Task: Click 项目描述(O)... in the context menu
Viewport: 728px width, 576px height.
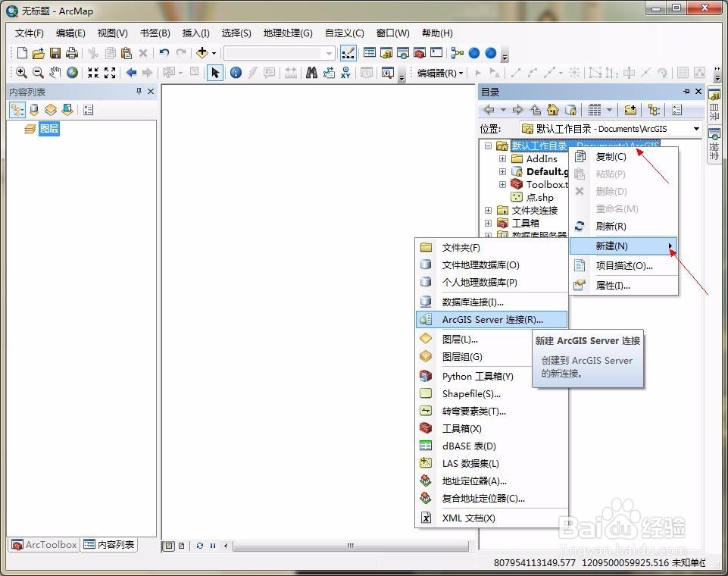Action: [623, 266]
